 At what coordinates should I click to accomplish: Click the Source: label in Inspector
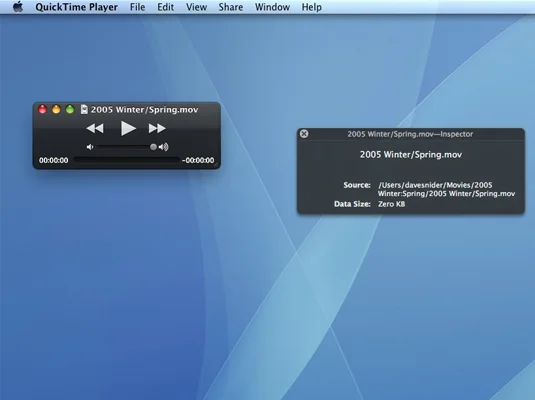(x=357, y=185)
